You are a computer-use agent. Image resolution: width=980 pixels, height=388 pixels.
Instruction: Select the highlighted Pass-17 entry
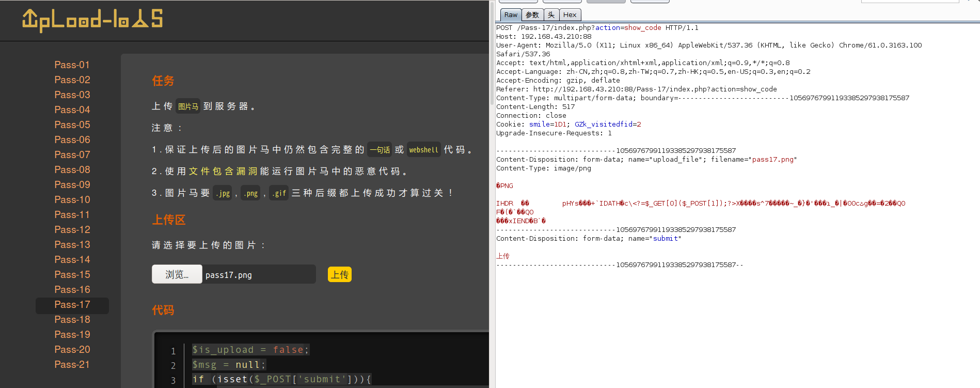coord(72,305)
